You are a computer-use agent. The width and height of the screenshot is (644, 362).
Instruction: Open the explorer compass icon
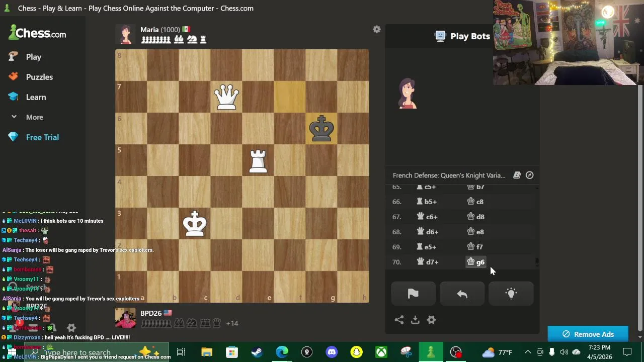530,175
